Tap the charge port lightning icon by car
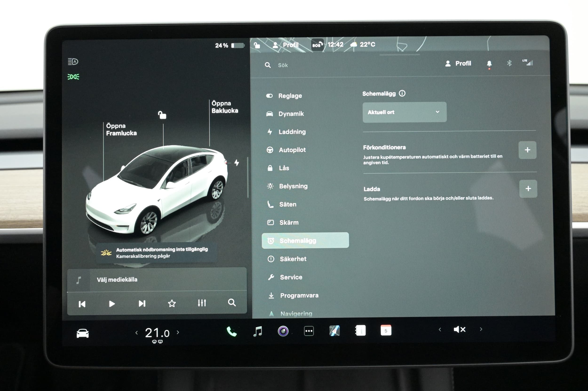 point(237,163)
